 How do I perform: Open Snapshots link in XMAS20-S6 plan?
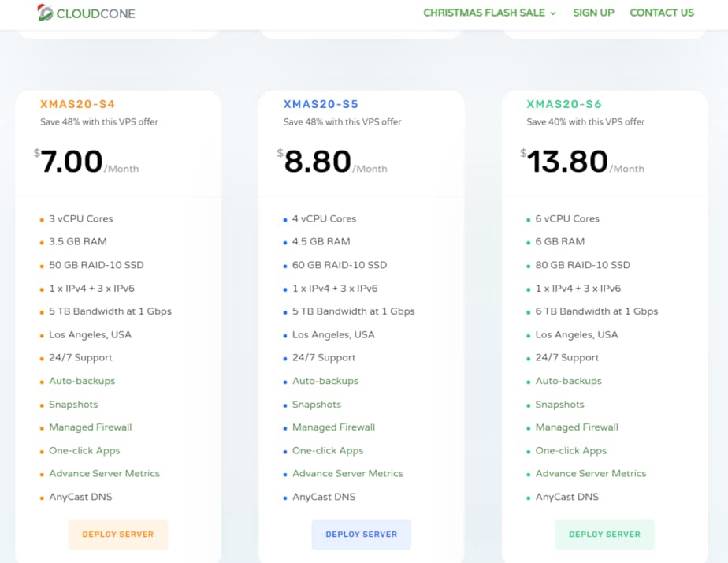coord(559,405)
